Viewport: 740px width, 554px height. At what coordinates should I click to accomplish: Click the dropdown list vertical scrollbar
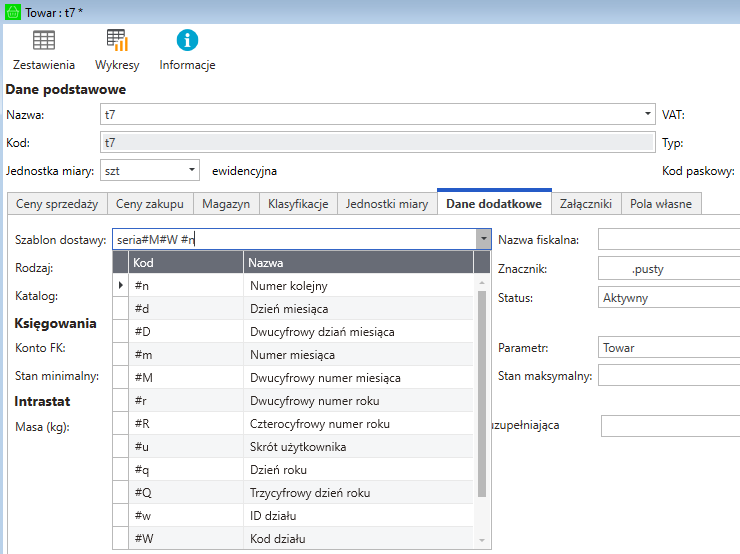point(482,400)
